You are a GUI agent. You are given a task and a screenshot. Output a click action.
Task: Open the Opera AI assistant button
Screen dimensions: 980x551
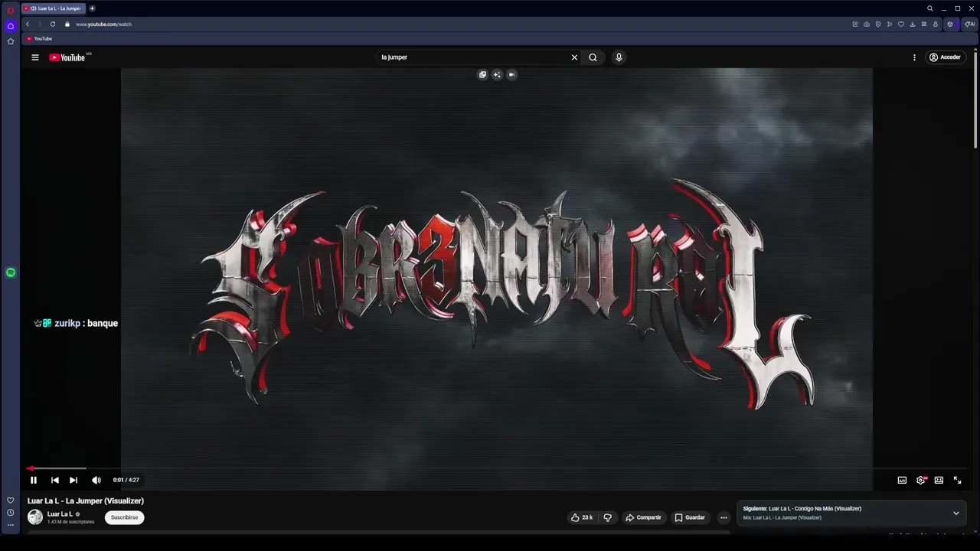click(x=969, y=24)
